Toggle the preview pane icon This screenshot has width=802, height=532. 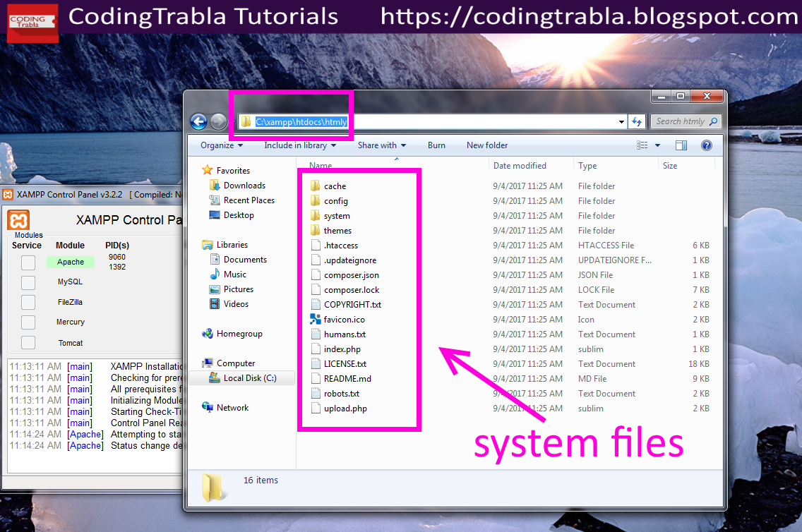point(681,145)
